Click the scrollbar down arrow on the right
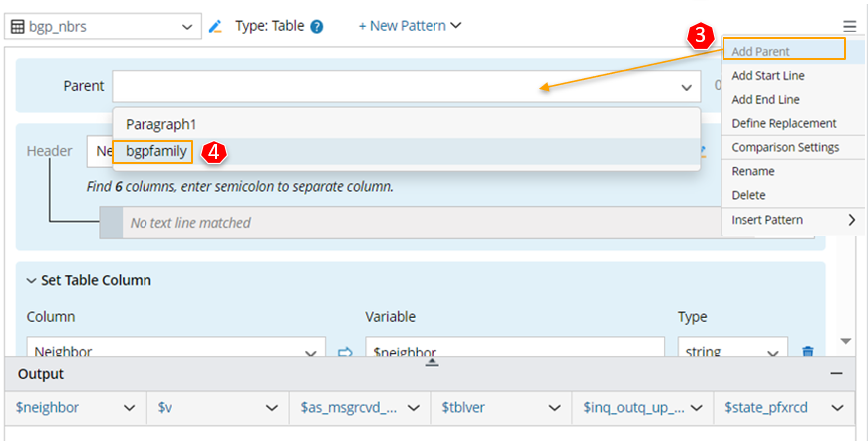The height and width of the screenshot is (444, 868). [846, 341]
